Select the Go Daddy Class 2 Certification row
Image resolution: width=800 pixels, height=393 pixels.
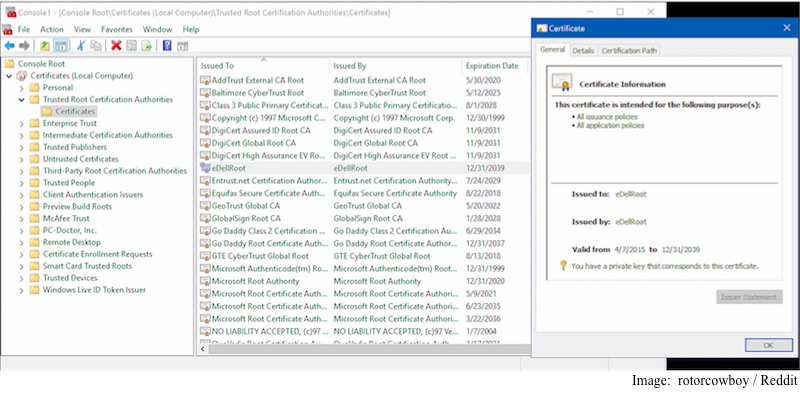pos(363,231)
